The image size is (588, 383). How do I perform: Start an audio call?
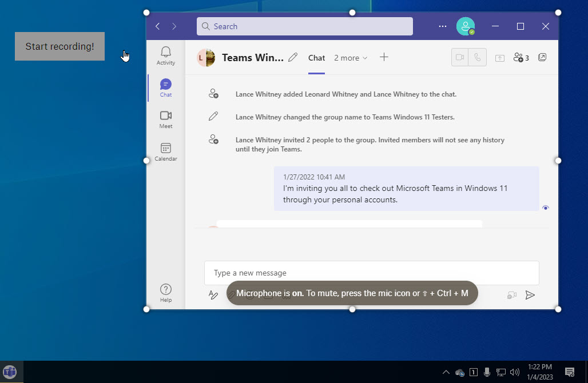point(478,57)
